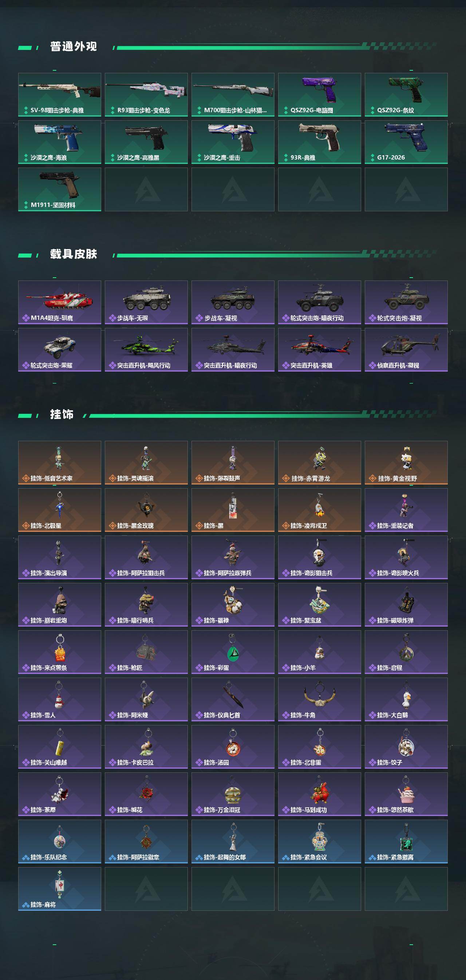
Task: Click the 挂饰-彩蛋 green egg charm
Action: [x=233, y=652]
